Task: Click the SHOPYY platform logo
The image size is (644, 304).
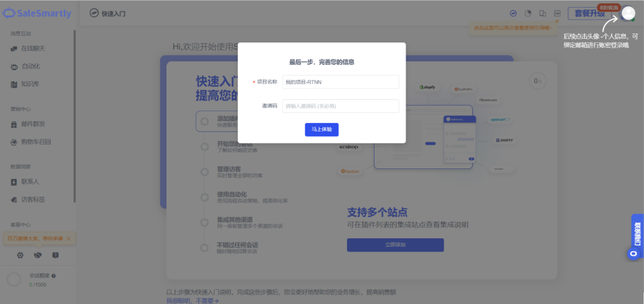Action: point(504,140)
